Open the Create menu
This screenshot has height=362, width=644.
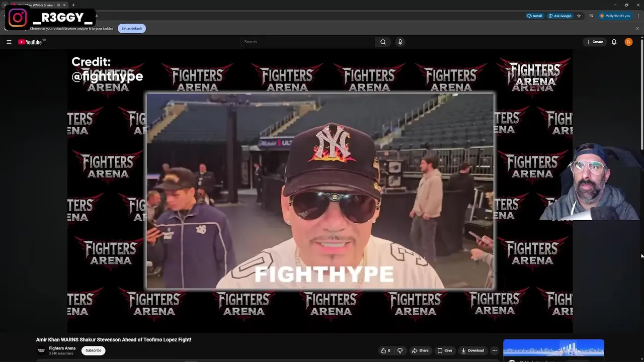[x=594, y=42]
